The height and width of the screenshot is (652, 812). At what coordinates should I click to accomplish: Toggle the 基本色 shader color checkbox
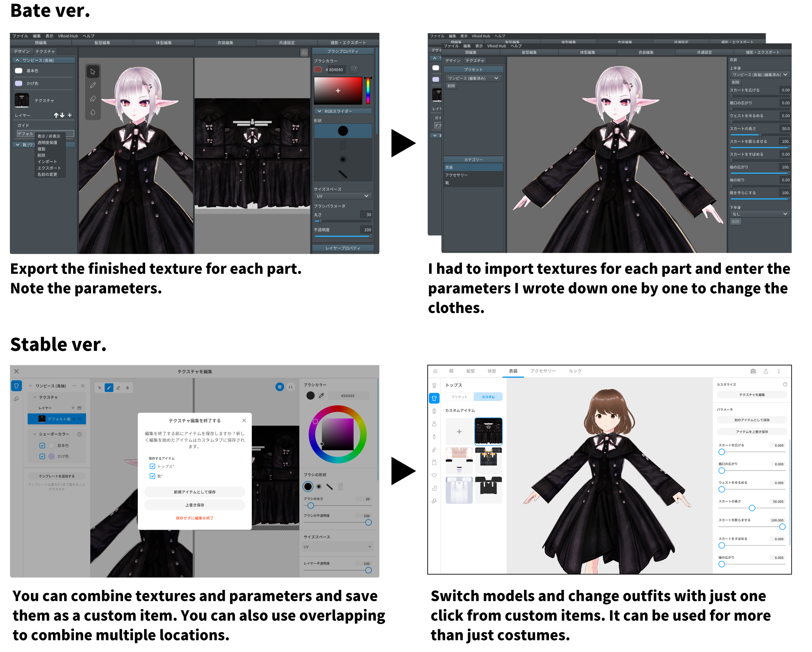[42, 446]
